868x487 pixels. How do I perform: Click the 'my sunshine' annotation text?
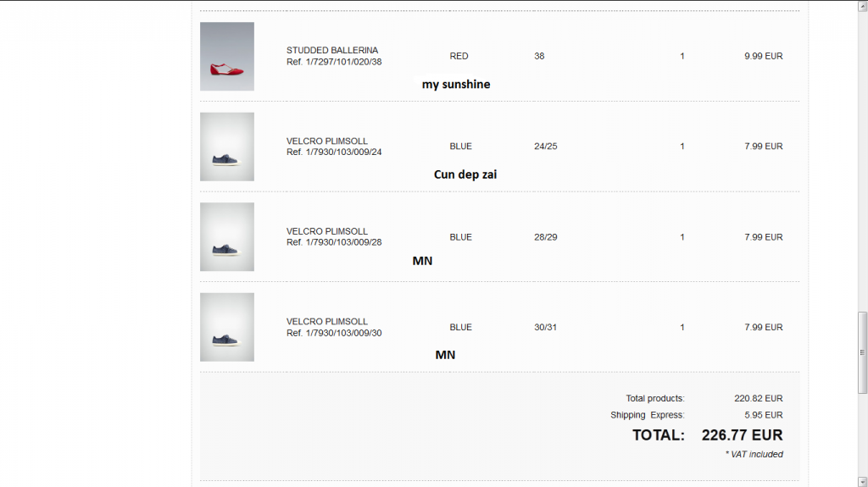pyautogui.click(x=456, y=85)
